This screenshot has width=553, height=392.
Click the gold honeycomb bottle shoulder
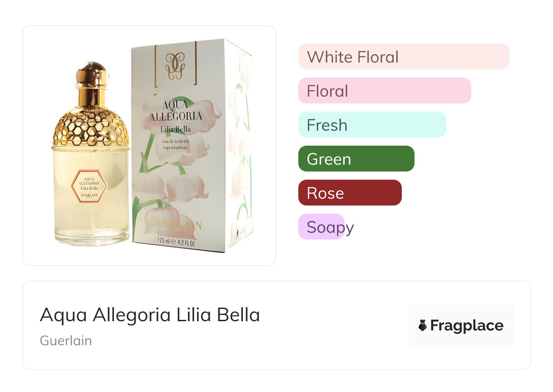(91, 126)
